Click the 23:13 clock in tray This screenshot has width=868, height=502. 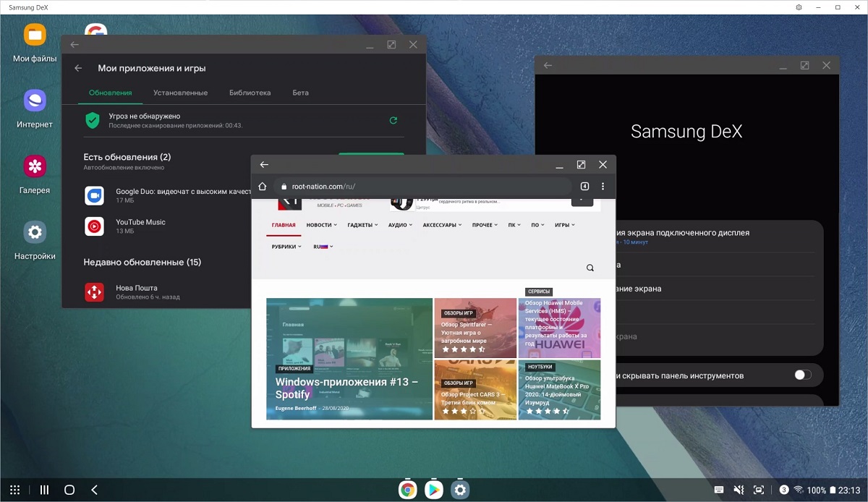point(849,490)
